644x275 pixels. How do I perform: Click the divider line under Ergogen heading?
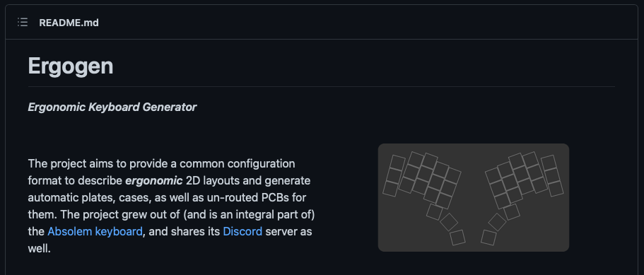pos(321,87)
